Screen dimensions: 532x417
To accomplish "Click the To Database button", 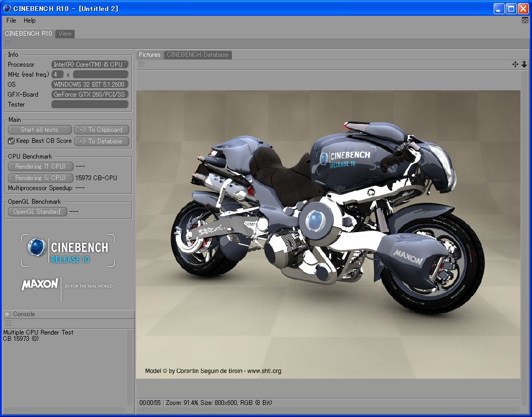I will click(101, 141).
